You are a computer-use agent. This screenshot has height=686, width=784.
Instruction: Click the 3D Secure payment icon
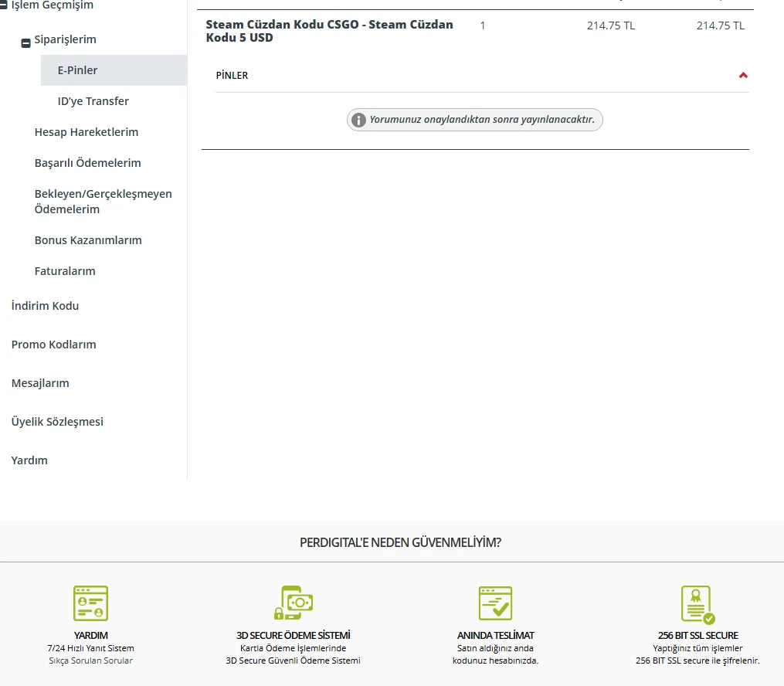tap(293, 603)
